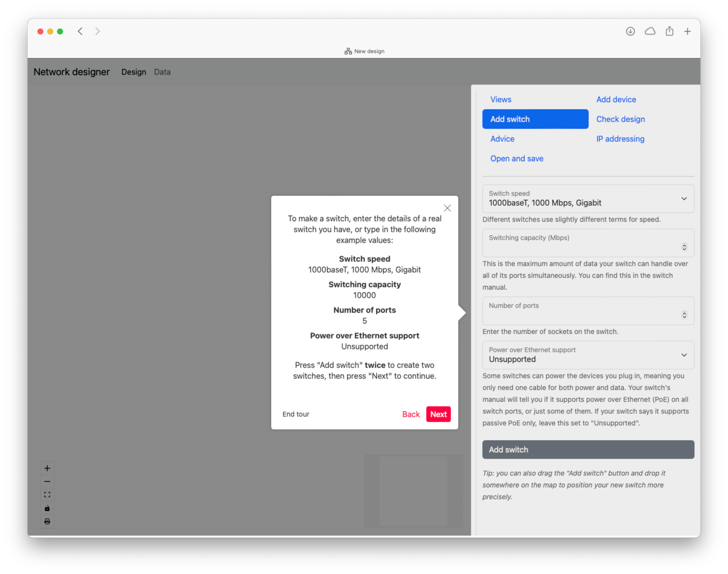The height and width of the screenshot is (574, 728).
Task: Open the Advice section
Action: (x=502, y=139)
